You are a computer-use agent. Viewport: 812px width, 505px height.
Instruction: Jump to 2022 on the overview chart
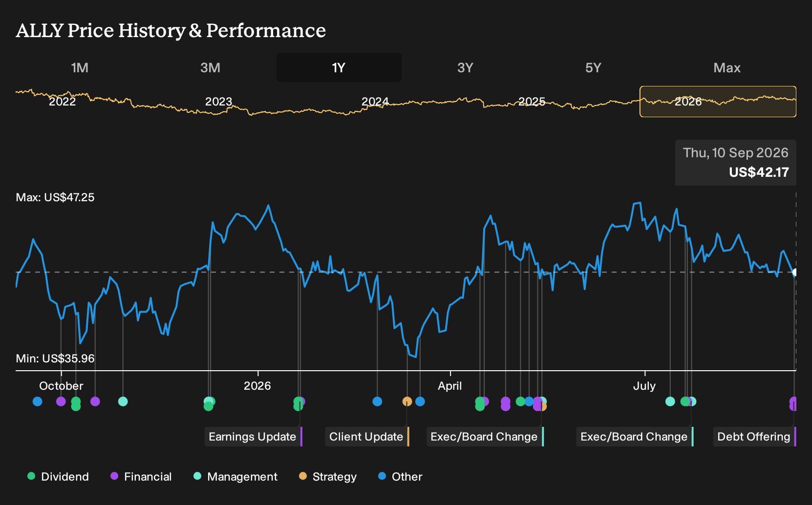(63, 102)
